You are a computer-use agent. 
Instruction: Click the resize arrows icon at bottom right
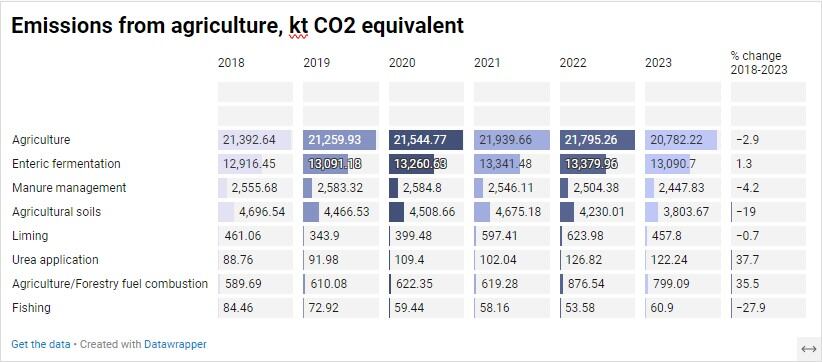[x=809, y=349]
